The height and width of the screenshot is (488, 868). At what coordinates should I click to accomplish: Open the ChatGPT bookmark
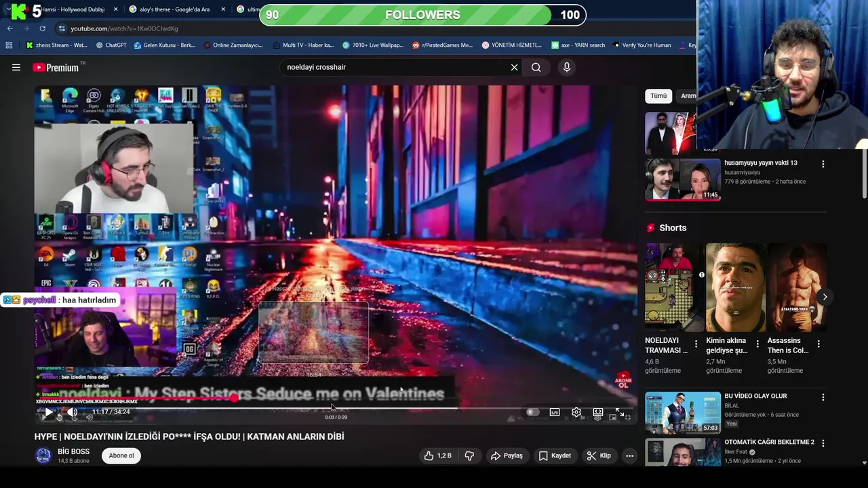[111, 45]
